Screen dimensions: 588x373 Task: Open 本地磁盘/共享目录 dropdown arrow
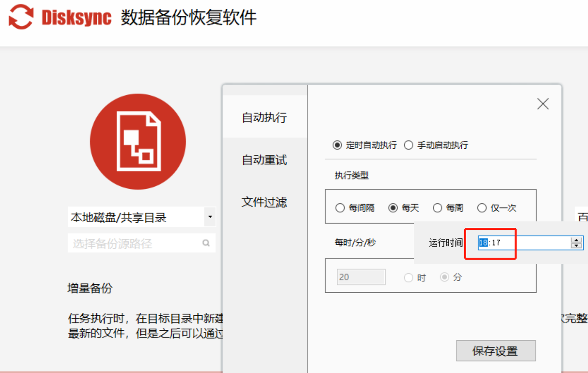[210, 217]
